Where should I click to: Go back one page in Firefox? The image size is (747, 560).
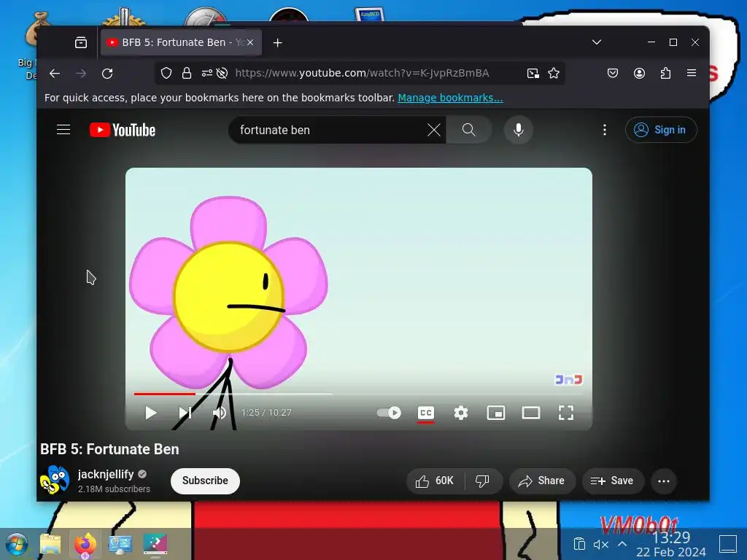click(x=55, y=74)
